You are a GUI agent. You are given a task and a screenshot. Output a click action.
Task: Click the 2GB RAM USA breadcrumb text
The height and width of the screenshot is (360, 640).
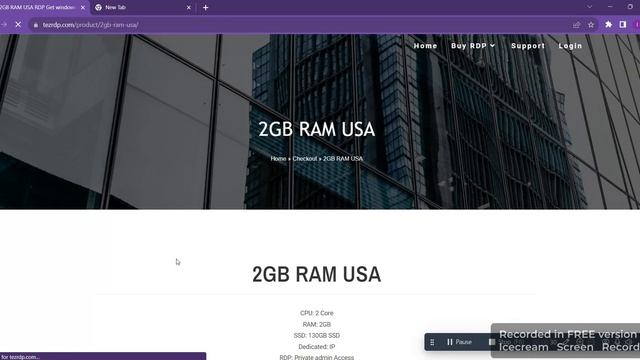tap(343, 158)
